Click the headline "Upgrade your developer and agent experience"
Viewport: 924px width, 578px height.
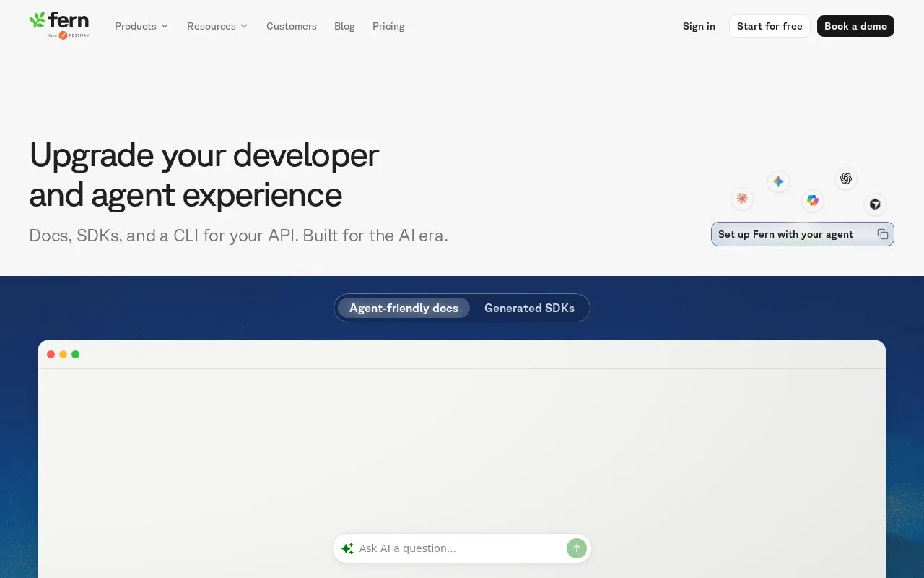tap(204, 174)
